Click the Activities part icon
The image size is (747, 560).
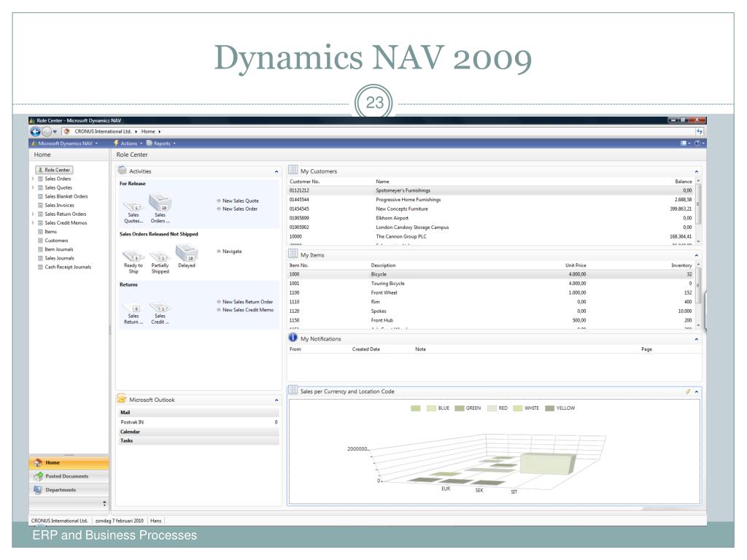point(122,171)
